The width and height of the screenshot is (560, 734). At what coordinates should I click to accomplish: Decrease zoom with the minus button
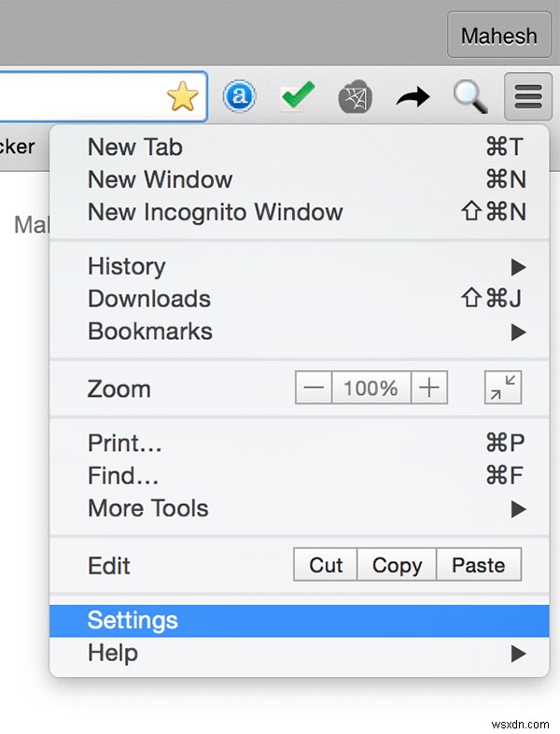(314, 388)
